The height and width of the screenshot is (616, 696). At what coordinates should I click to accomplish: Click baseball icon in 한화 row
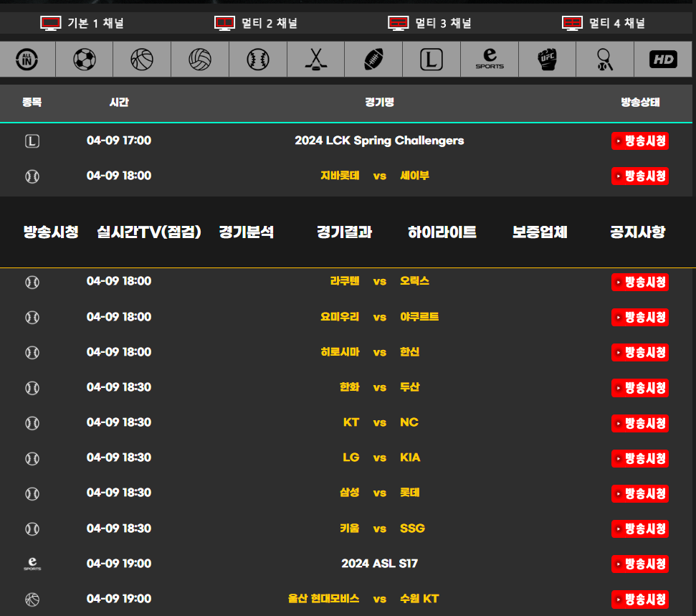(x=32, y=388)
